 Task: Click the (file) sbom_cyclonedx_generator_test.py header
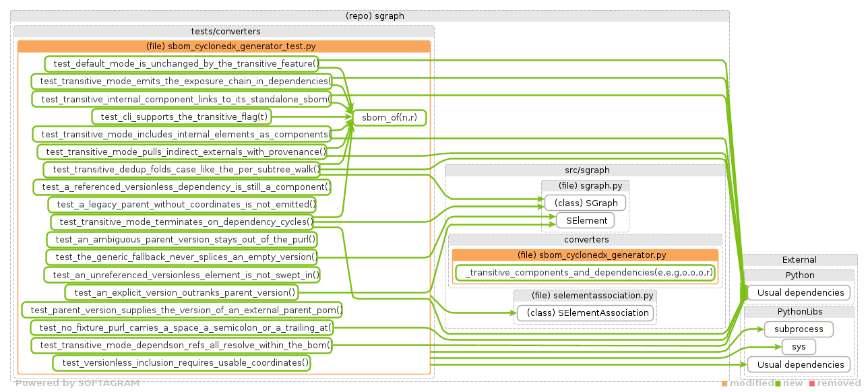point(224,46)
